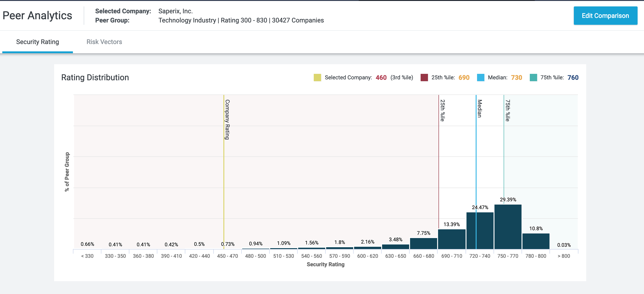Viewport: 644px width, 294px height.
Task: Click the Median vertical marker label
Action: click(480, 108)
